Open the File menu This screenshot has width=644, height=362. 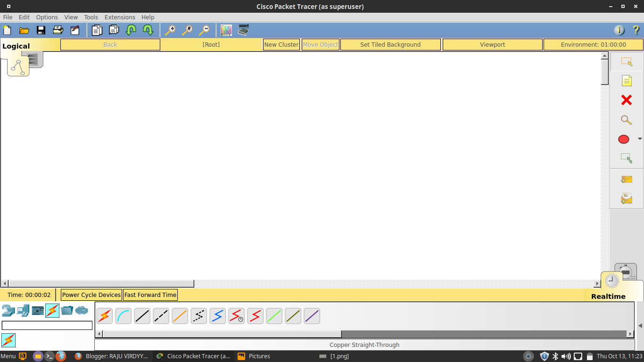8,17
